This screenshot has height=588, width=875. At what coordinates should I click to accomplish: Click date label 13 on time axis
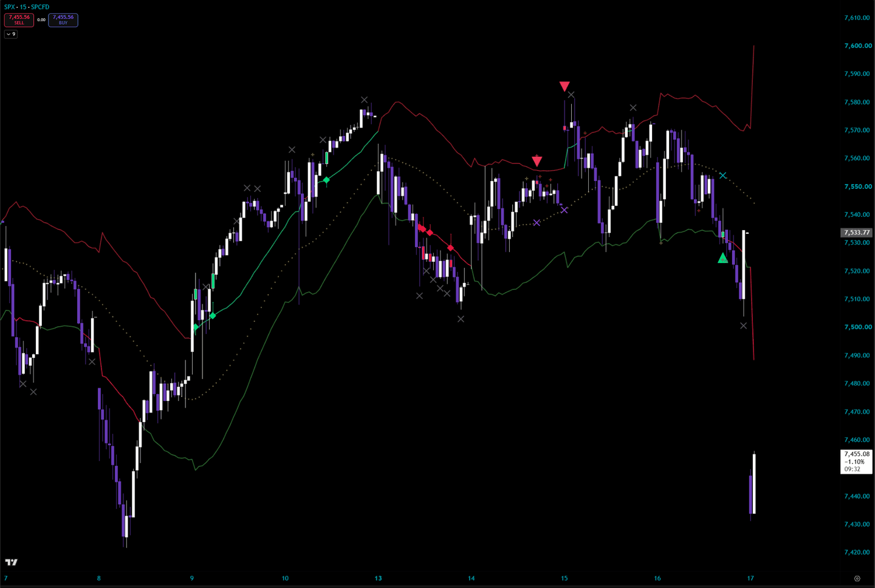[378, 578]
